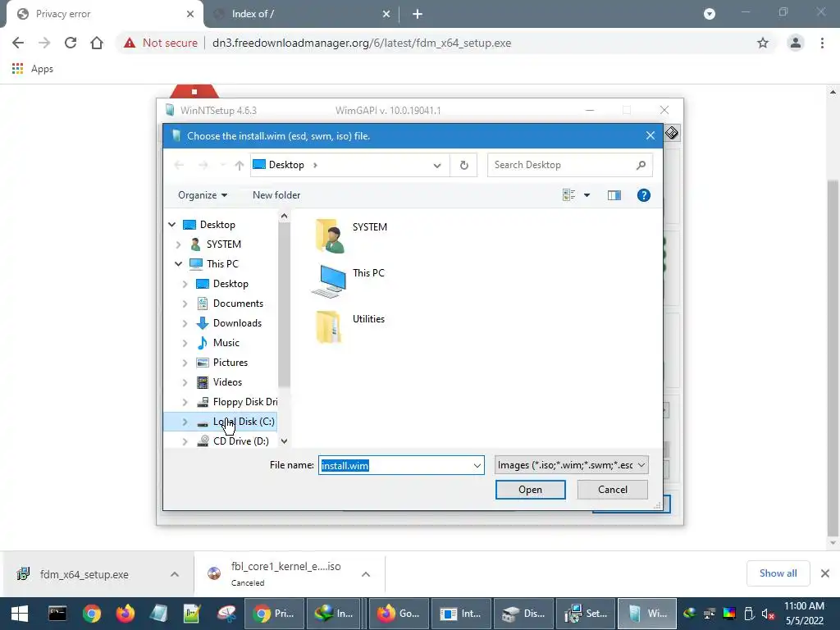Select CD Drive (D:) in tree
The image size is (840, 630).
click(x=240, y=441)
